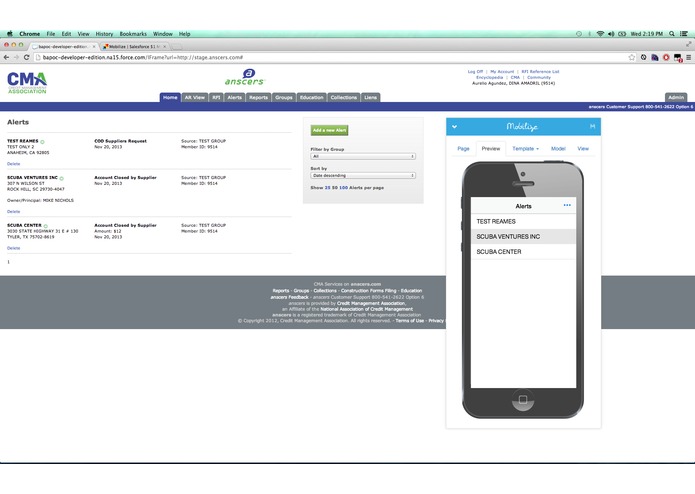Click the blue extension icon in toolbar
The width and height of the screenshot is (695, 494).
pos(655,58)
